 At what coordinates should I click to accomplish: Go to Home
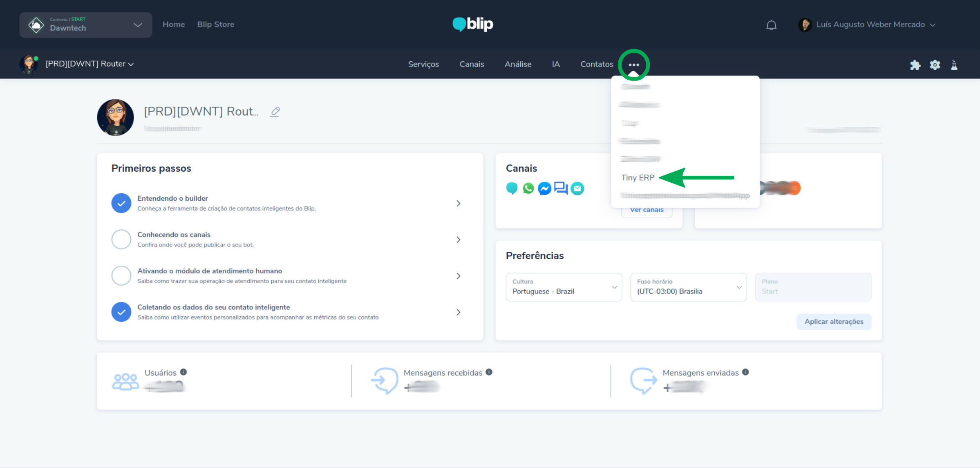(x=174, y=25)
